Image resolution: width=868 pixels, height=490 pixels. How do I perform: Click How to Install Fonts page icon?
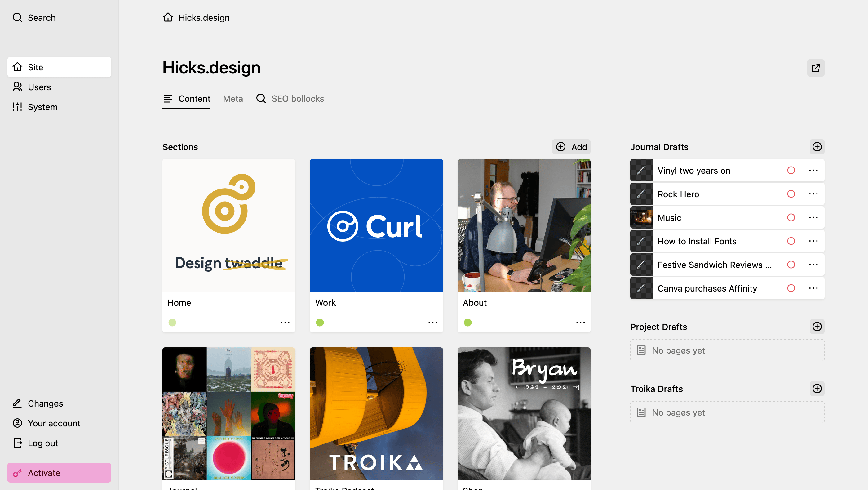tap(641, 241)
